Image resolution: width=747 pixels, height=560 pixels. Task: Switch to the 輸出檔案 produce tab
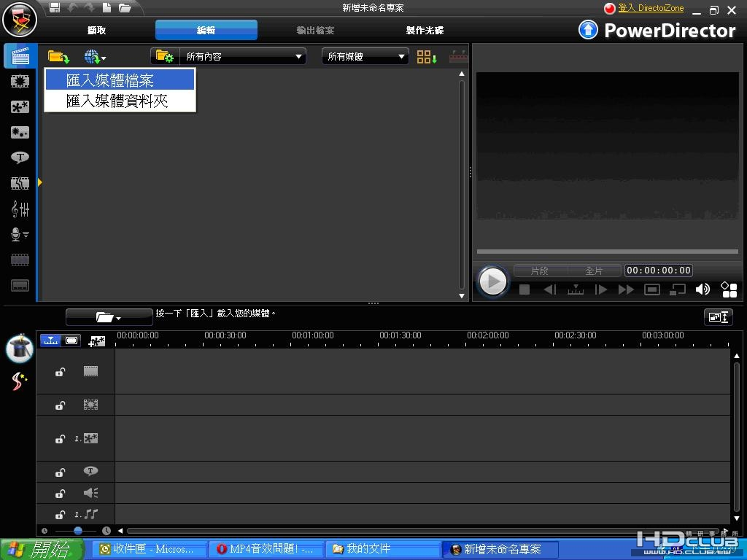(x=315, y=31)
